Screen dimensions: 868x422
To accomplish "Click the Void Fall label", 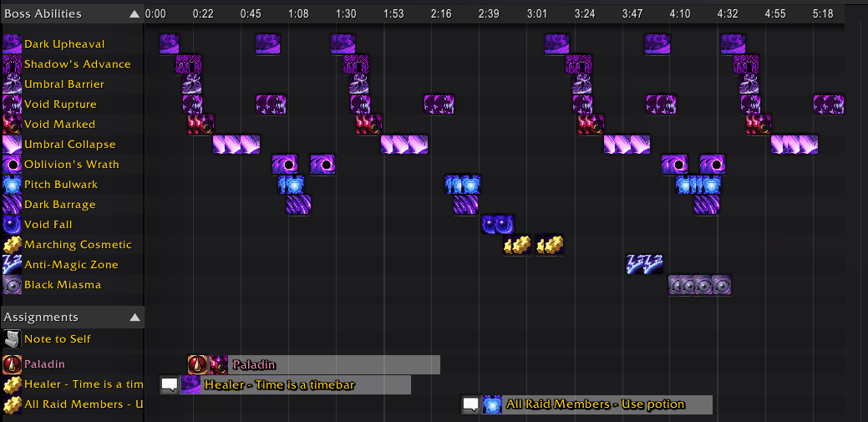I will click(48, 224).
